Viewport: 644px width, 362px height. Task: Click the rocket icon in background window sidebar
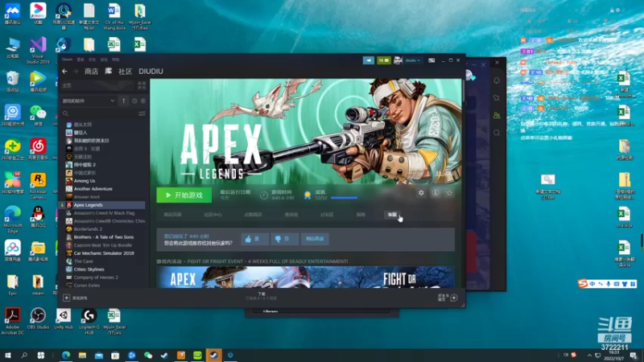pos(497,98)
